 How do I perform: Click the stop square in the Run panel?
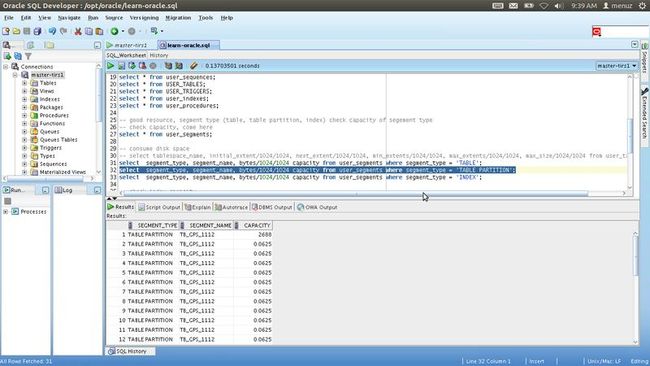point(7,201)
